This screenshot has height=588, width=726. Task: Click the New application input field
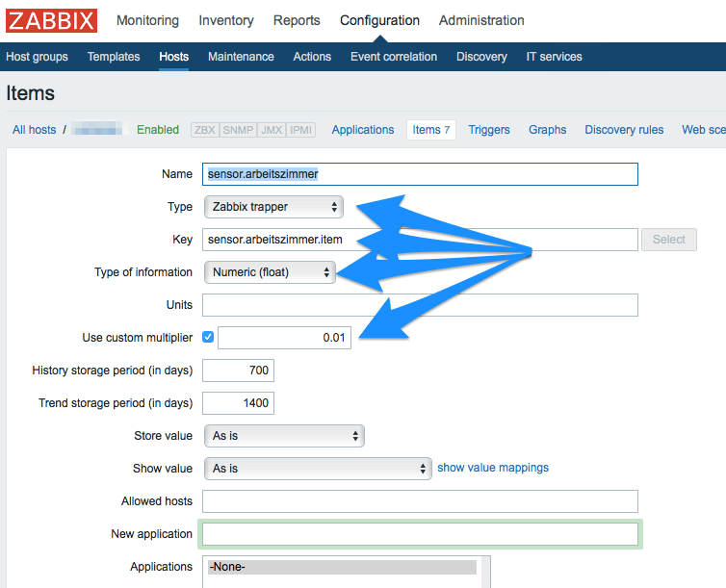coord(420,534)
